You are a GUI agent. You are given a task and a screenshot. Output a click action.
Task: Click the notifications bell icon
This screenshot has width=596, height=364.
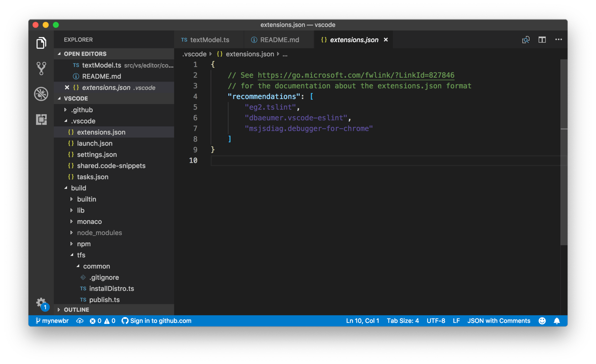click(x=557, y=321)
